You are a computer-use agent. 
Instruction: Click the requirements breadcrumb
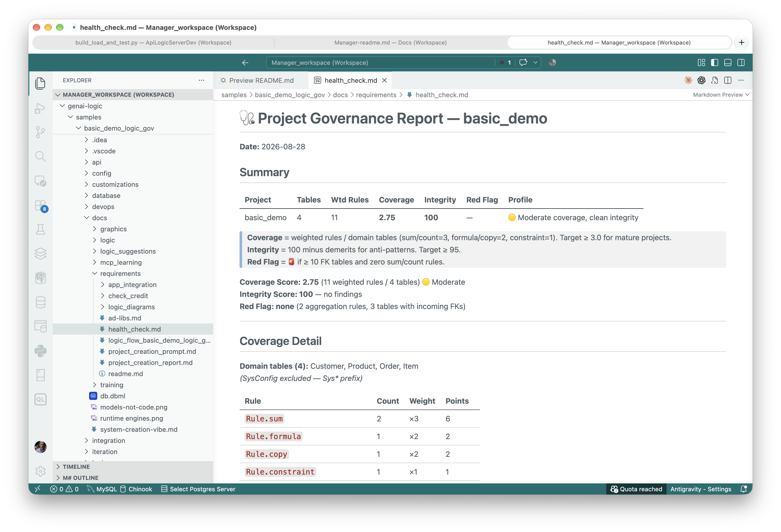(376, 95)
